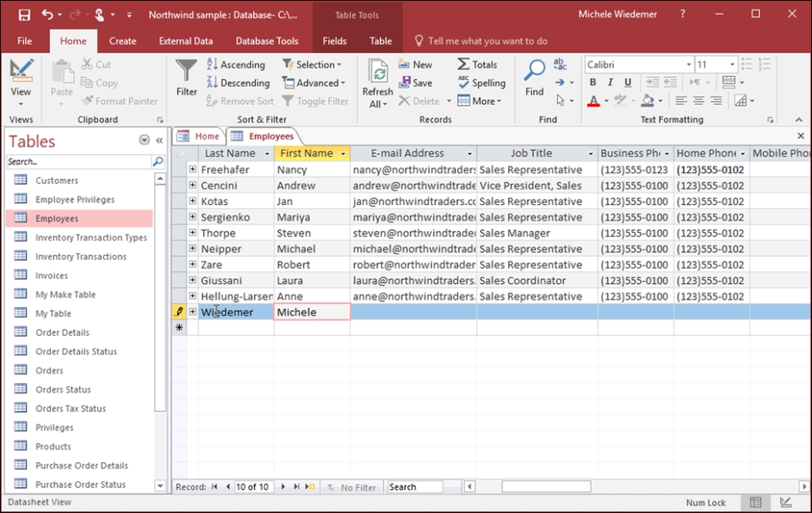Open the File tab
Viewport: 812px width, 513px height.
24,41
